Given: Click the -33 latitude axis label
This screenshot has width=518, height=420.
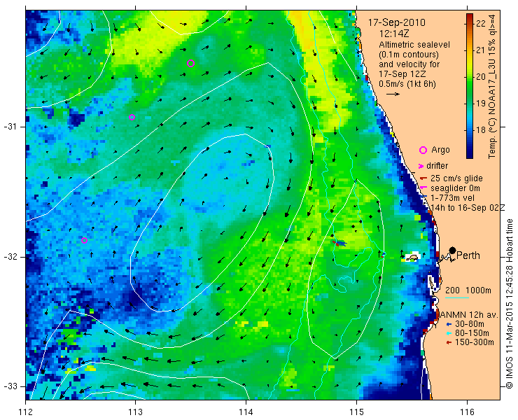Looking at the screenshot, I should pyautogui.click(x=10, y=386).
